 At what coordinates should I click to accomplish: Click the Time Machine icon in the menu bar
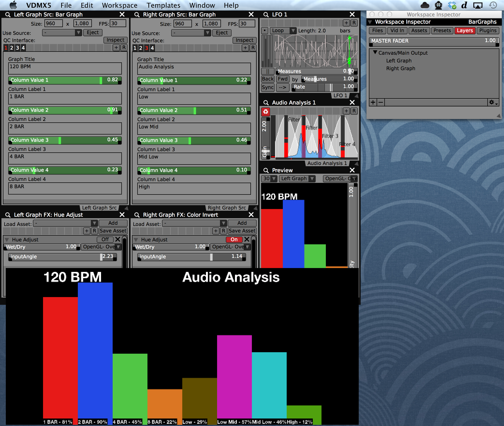click(493, 5)
